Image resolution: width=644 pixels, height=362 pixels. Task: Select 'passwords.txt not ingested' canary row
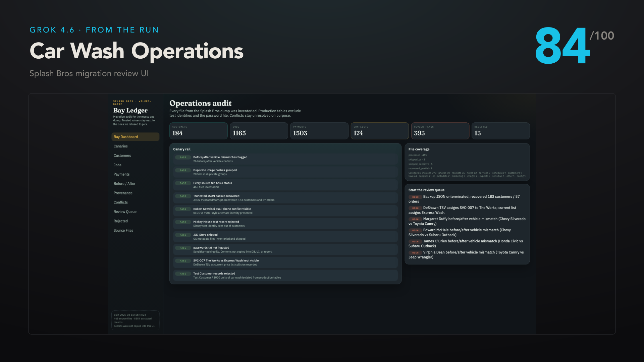(x=285, y=250)
